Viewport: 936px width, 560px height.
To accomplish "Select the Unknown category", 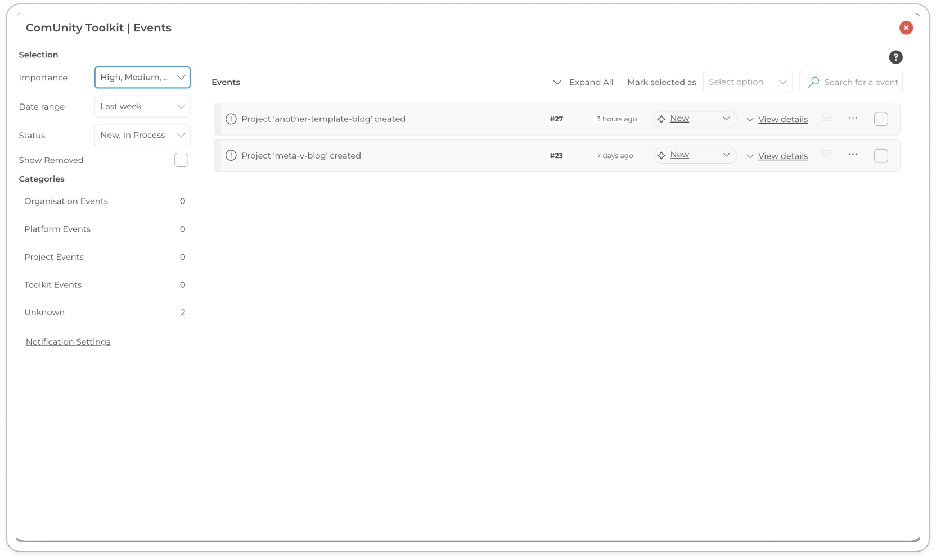I will pos(44,313).
